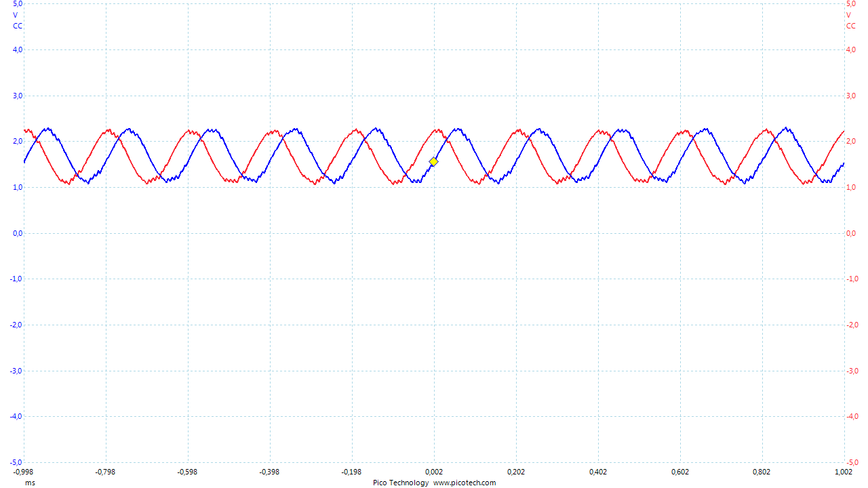The width and height of the screenshot is (868, 488).
Task: Click the time axis value 1,002
Action: pyautogui.click(x=844, y=471)
